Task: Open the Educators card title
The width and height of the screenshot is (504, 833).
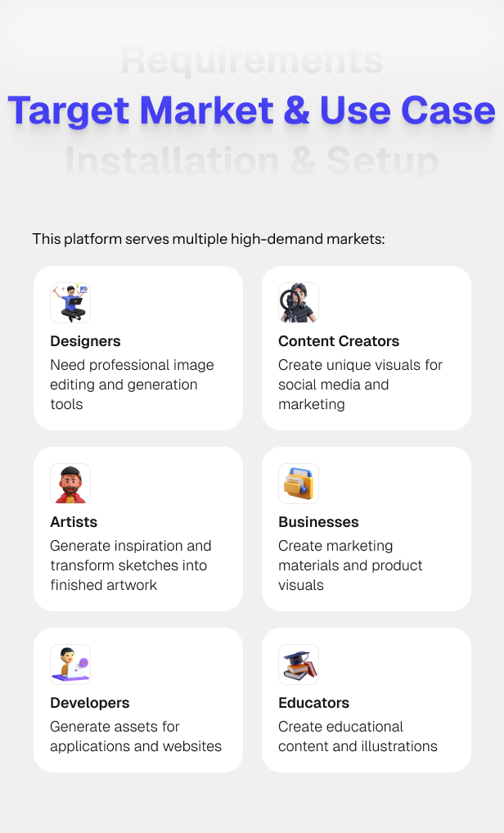Action: [x=313, y=703]
